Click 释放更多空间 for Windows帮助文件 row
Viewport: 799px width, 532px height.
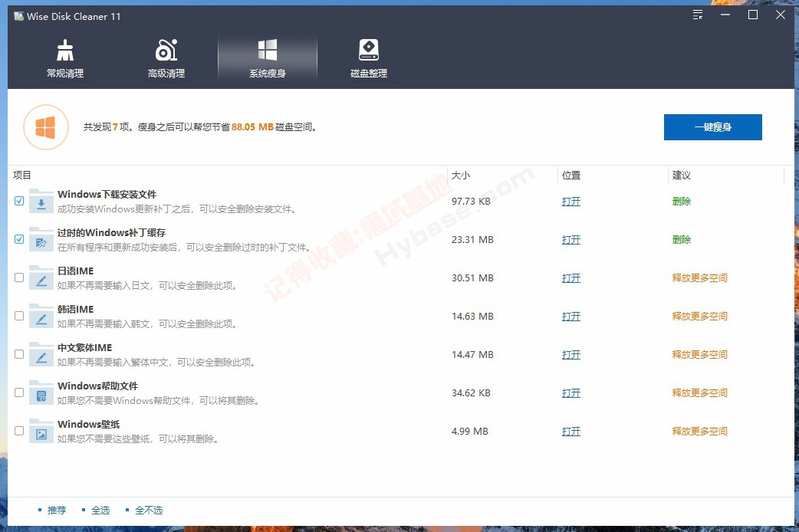coord(699,393)
